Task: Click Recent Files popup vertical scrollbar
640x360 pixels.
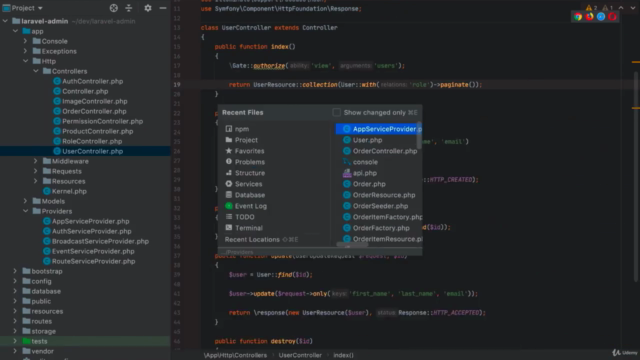Action: click(x=419, y=136)
